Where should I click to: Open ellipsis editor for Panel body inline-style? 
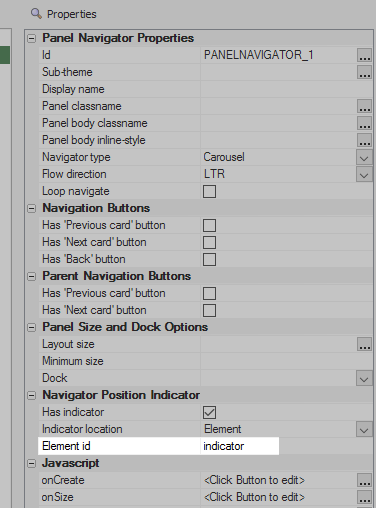click(364, 140)
